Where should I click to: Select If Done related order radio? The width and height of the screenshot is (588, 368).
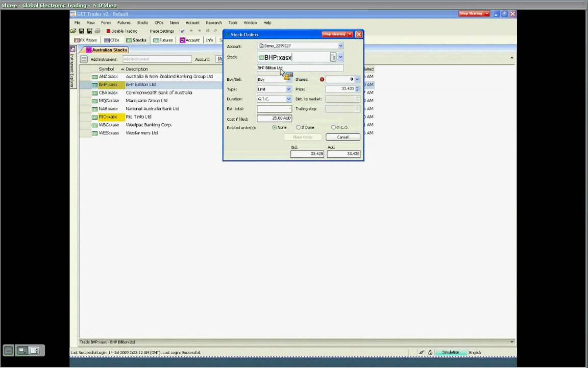(x=299, y=127)
